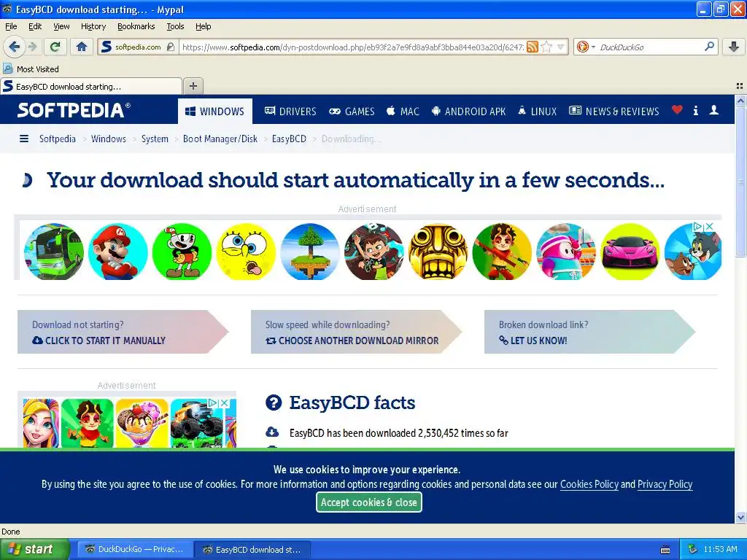Click the System breadcrumb link

[x=155, y=139]
